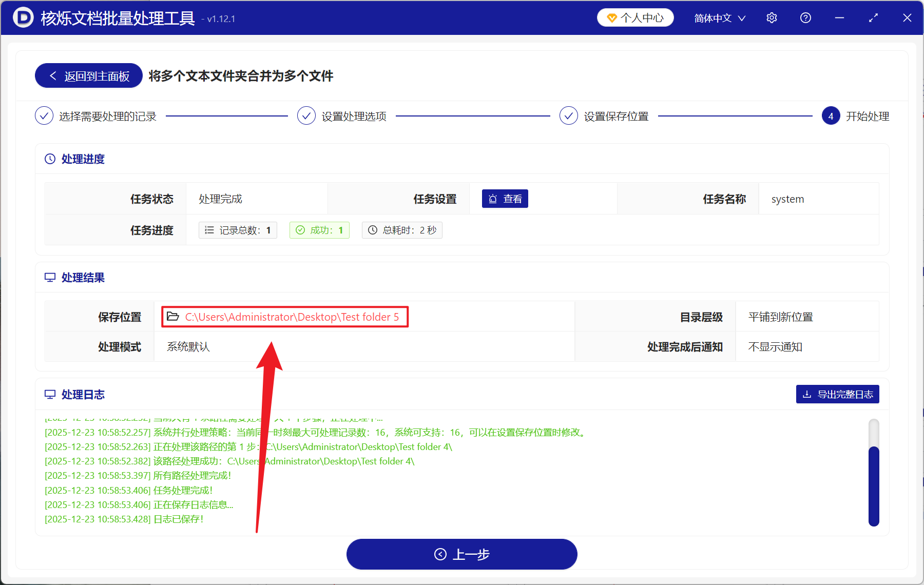
Task: Open the help question mark icon
Action: (805, 17)
